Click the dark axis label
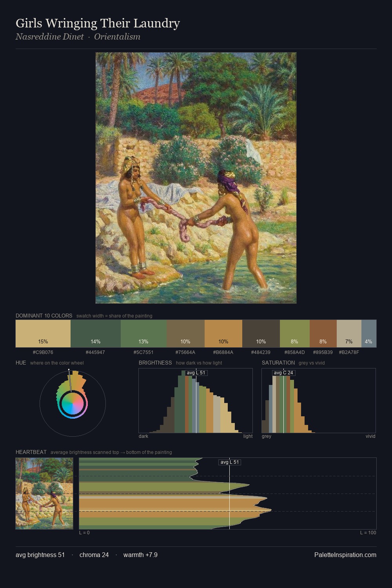 click(143, 436)
